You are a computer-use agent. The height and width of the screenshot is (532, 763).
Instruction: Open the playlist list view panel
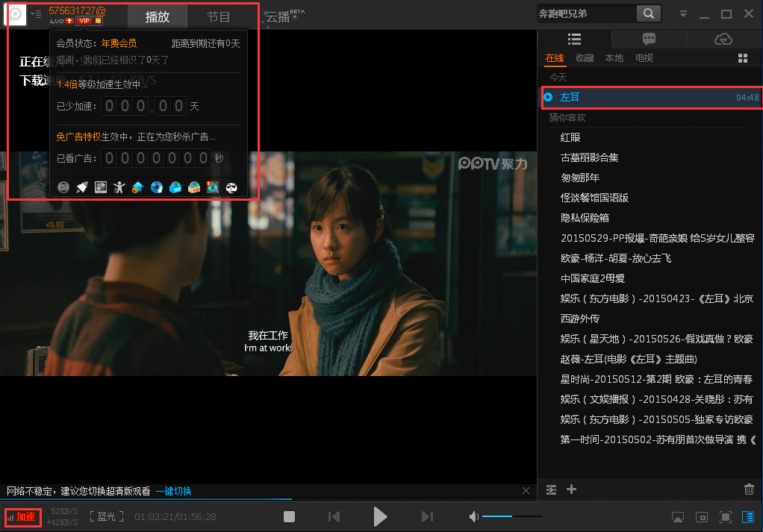click(574, 39)
